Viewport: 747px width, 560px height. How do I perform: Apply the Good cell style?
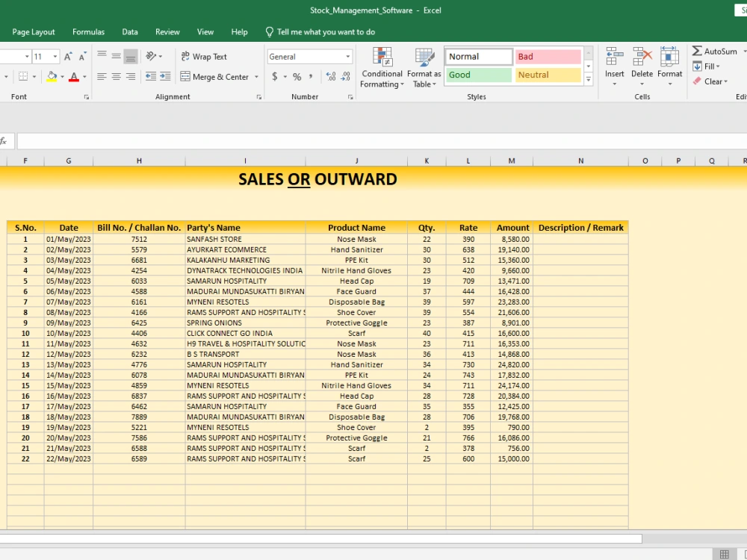tap(478, 75)
